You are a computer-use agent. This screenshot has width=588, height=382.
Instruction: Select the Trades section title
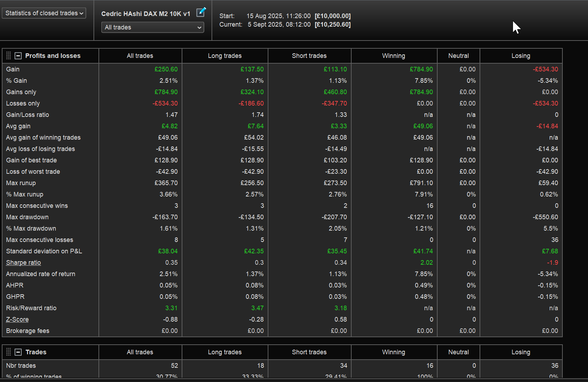pyautogui.click(x=36, y=352)
